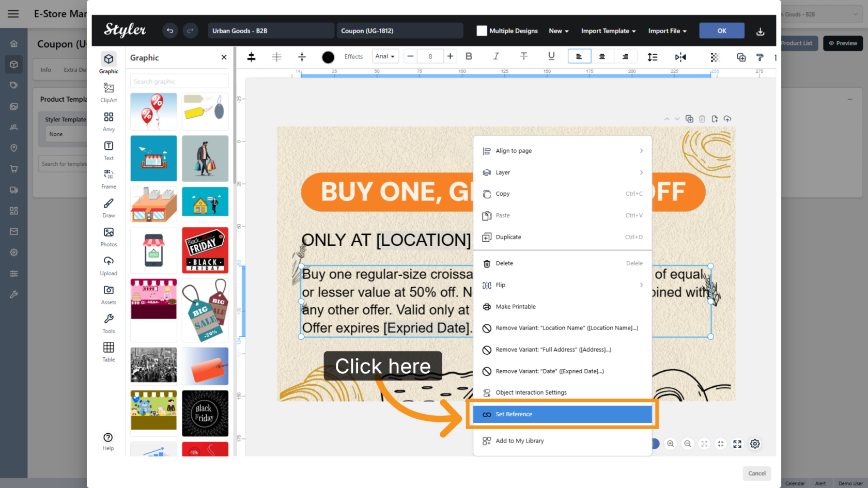This screenshot has width=868, height=488.
Task: Set text alignment to left
Action: [x=579, y=56]
